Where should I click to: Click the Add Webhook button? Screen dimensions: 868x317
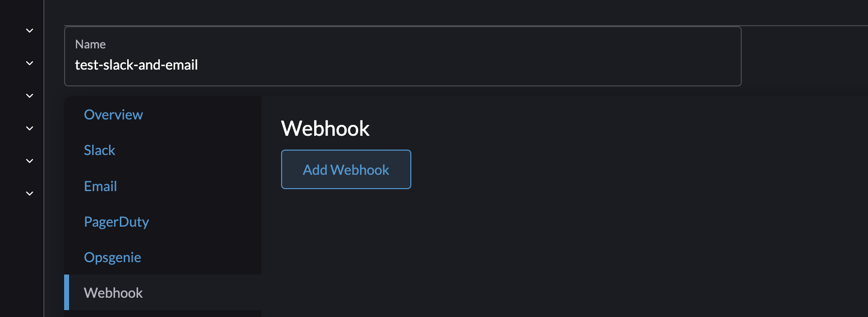pos(346,169)
